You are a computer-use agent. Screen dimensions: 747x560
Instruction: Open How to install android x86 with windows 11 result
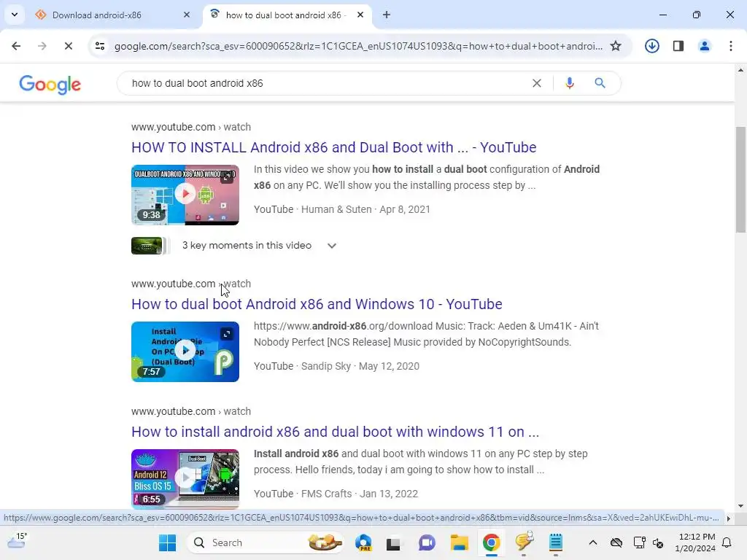pos(335,432)
